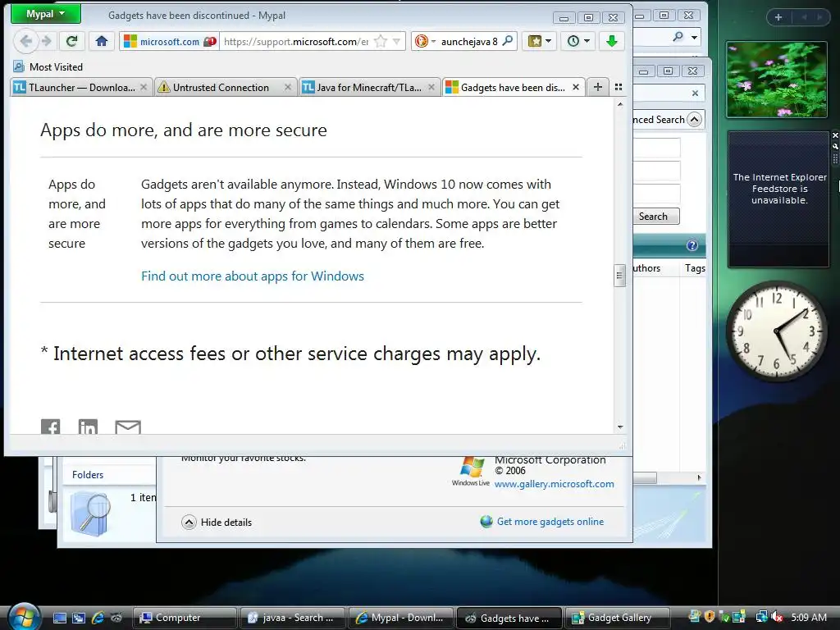
Task: Open options wrench for Feed gadget
Action: tap(834, 146)
